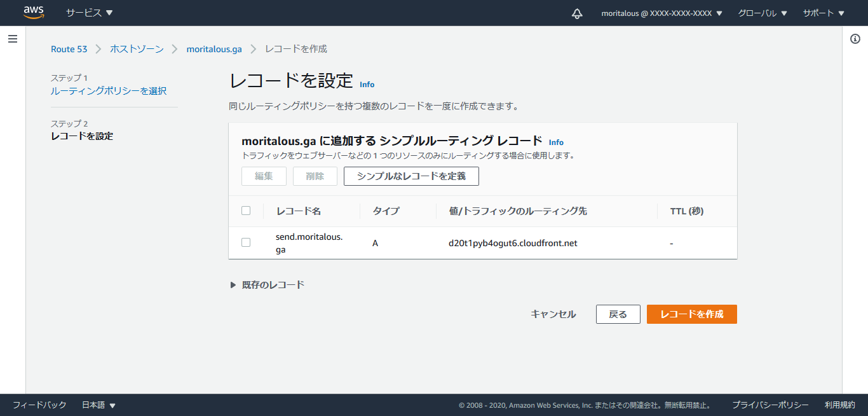868x416 pixels.
Task: Click the d20t1pyb4ogut6.cloudfront.net value cell
Action: tap(513, 243)
